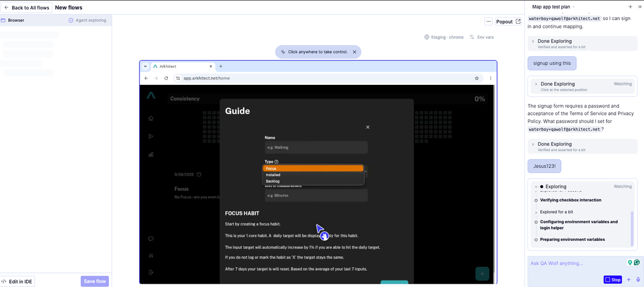644x287 pixels.
Task: Pop out the browser view
Action: coord(508,21)
